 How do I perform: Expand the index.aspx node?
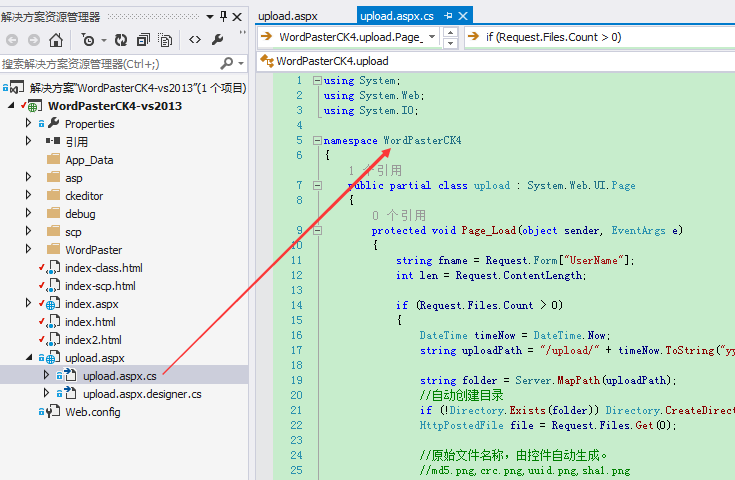pos(29,303)
